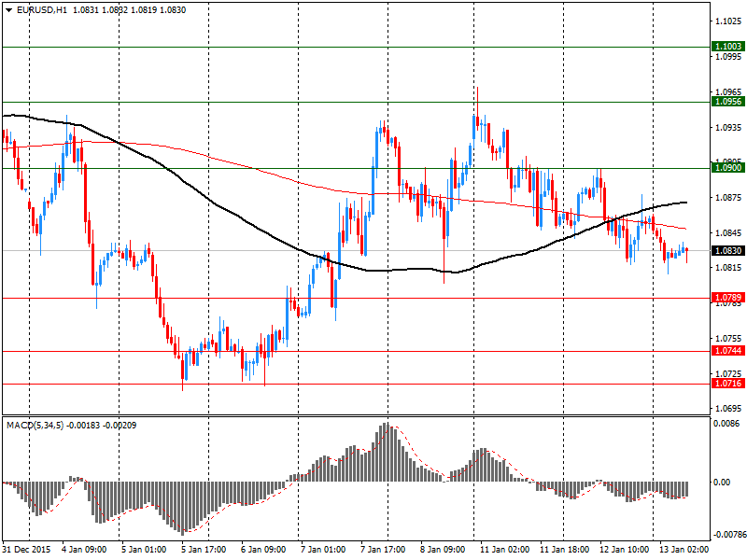Click the 11 Jan 18:00 time axis label
This screenshot has height=560, width=747.
565,550
